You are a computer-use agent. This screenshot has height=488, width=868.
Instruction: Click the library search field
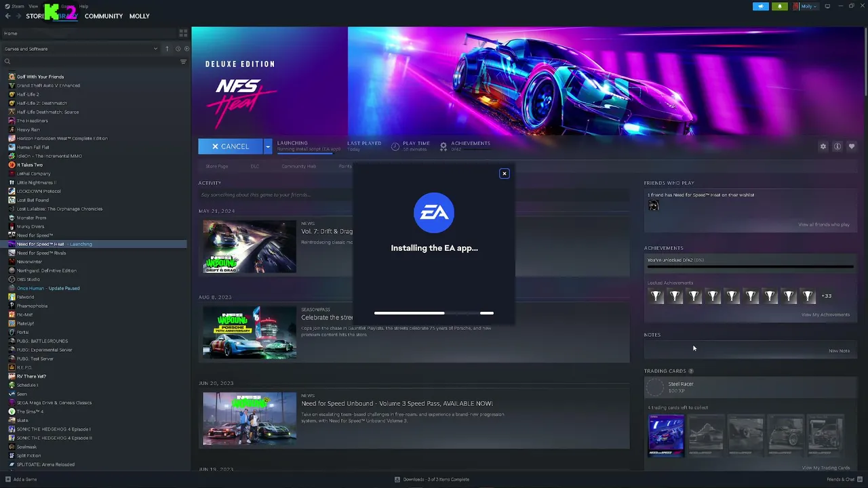pos(94,62)
